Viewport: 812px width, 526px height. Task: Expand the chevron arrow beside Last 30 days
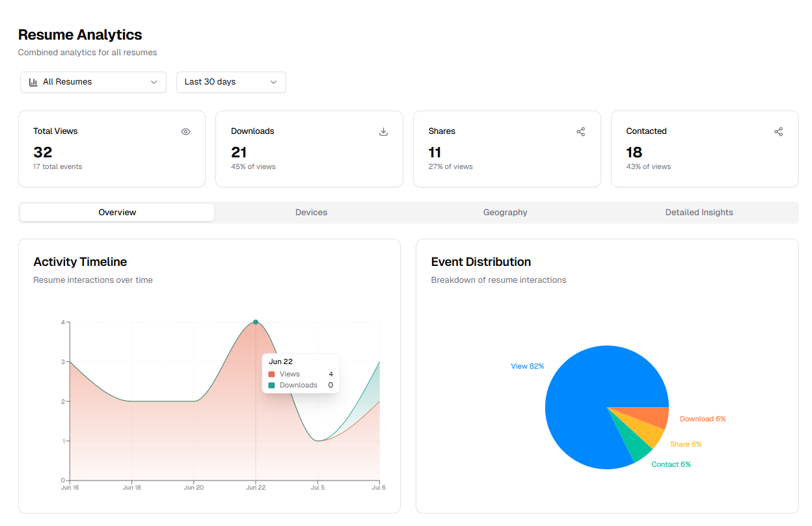273,82
